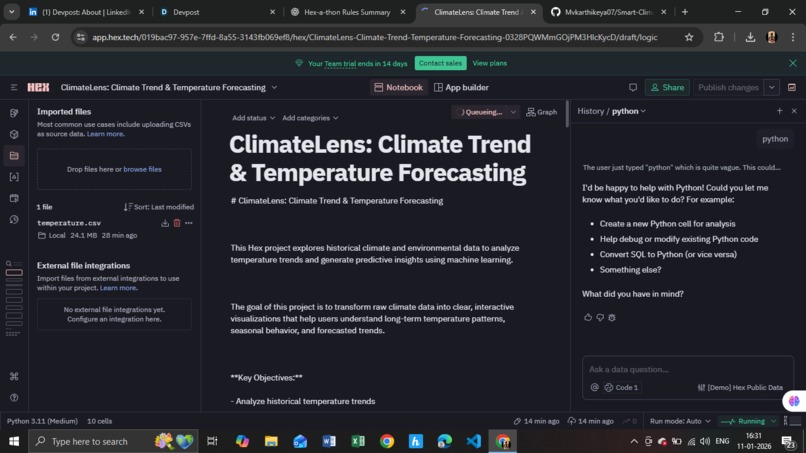Image resolution: width=806 pixels, height=453 pixels.
Task: Open the variables bracket icon in sidebar
Action: pyautogui.click(x=14, y=177)
